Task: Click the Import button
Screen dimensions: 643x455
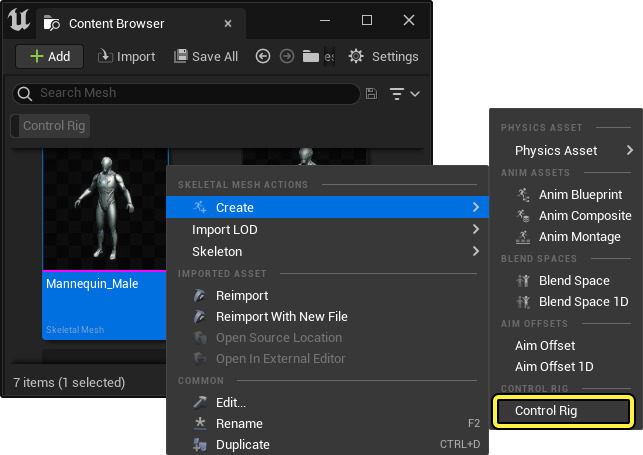Action: (126, 57)
